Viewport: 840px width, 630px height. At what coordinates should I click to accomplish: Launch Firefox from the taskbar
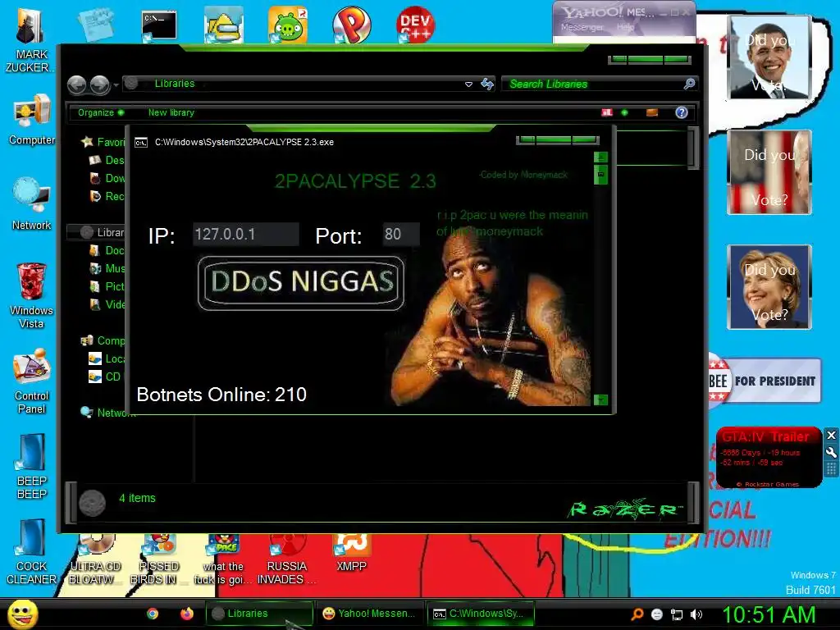186,614
